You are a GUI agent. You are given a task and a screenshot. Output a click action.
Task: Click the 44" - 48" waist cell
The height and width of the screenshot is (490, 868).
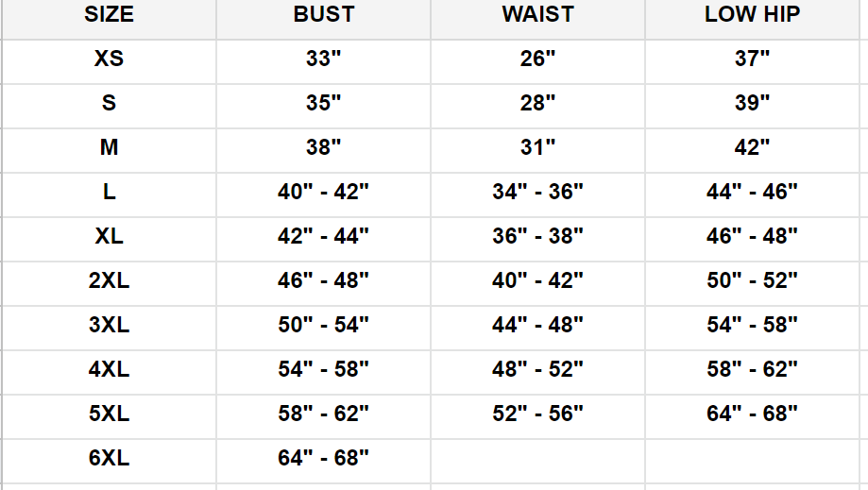click(537, 325)
